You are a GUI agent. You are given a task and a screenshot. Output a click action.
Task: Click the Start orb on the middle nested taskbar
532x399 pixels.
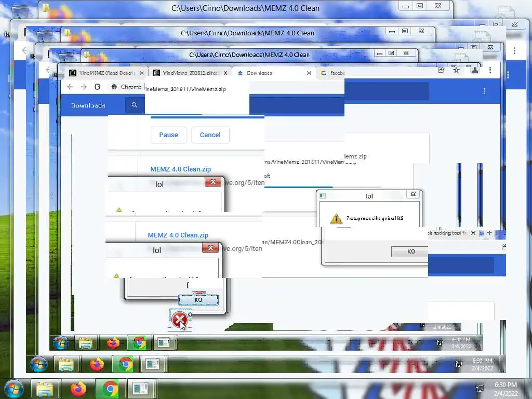(x=38, y=364)
